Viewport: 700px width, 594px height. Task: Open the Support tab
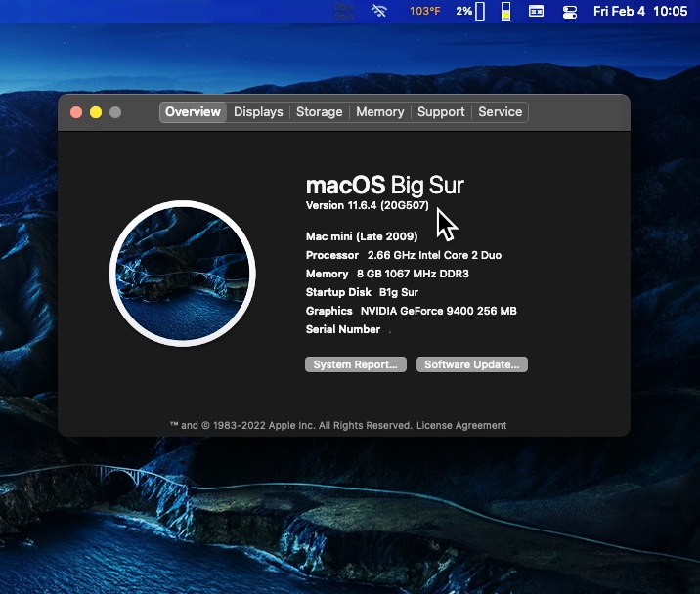coord(441,111)
